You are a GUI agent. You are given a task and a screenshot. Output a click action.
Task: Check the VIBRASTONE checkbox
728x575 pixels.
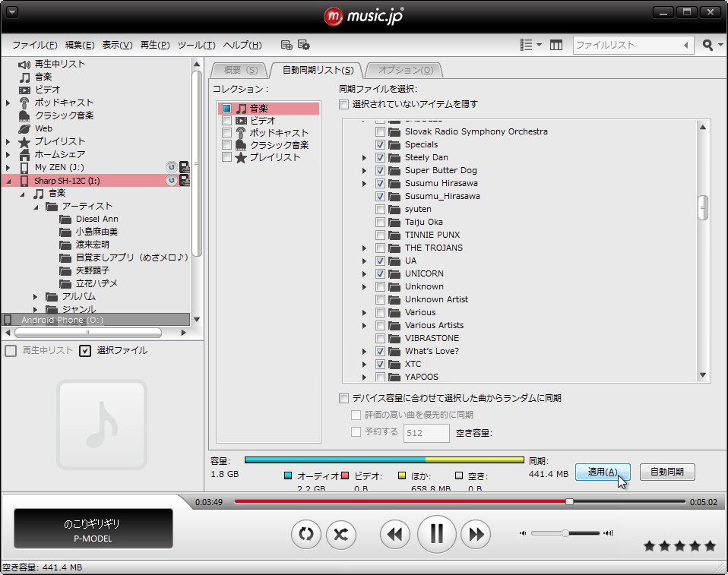click(380, 338)
